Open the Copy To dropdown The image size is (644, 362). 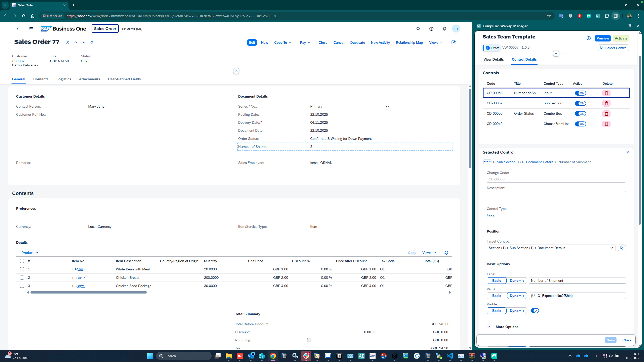click(x=283, y=42)
